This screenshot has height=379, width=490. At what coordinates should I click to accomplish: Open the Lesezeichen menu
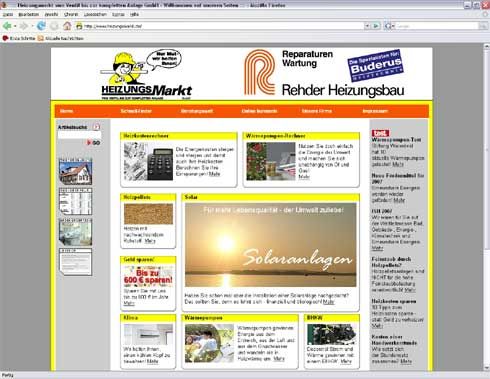click(x=95, y=14)
